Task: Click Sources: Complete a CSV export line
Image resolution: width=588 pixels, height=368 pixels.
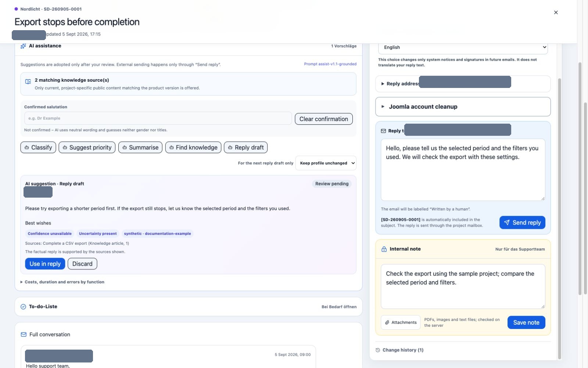Action: tap(77, 243)
